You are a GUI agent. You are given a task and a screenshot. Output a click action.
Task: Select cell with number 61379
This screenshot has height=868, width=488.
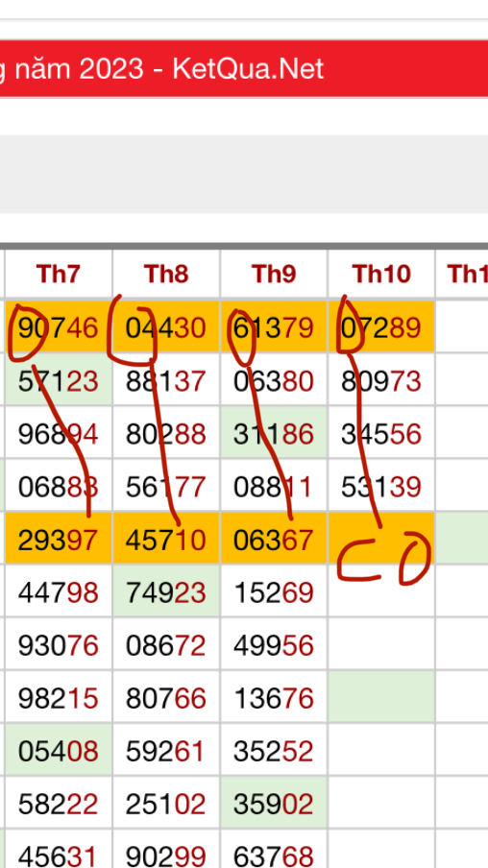tap(274, 327)
